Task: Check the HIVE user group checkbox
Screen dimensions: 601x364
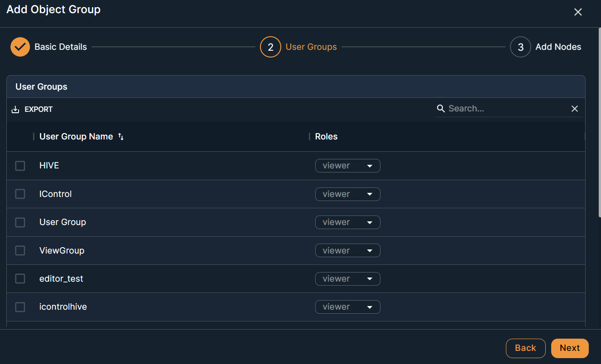Action: [x=20, y=166]
